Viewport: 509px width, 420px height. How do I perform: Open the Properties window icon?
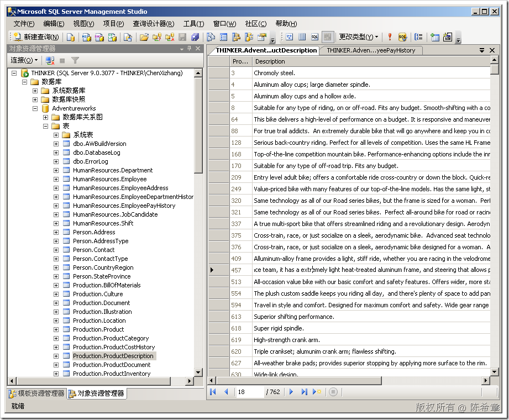click(x=261, y=37)
